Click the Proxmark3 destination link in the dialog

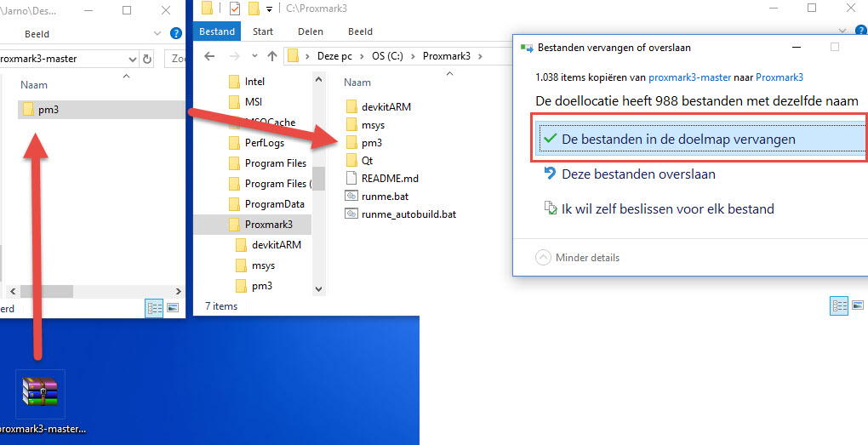[779, 77]
